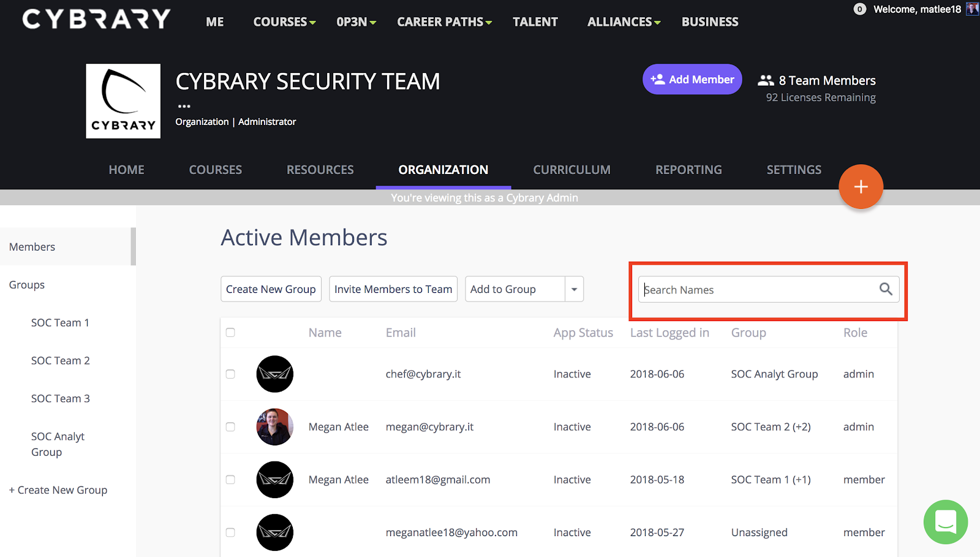Open the Talent nav item
Screen dimensions: 980x557
(535, 22)
